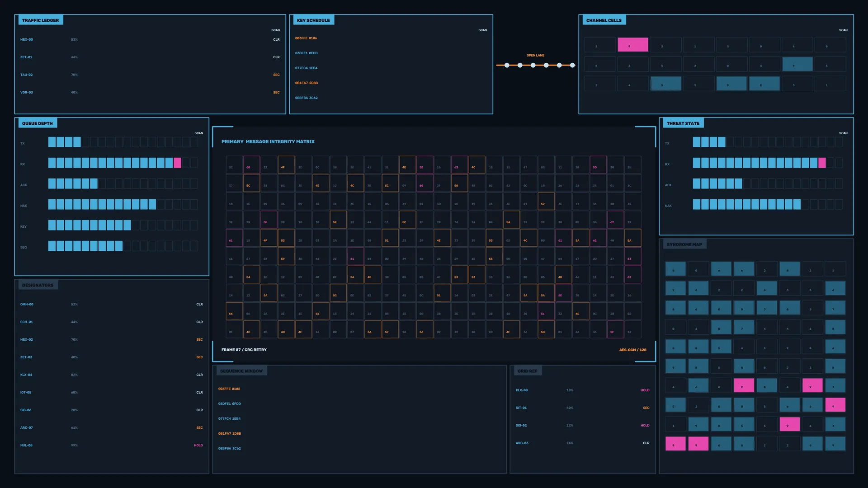This screenshot has width=868, height=488.
Task: Click the AES-GCM / 128 label
Action: click(x=632, y=350)
